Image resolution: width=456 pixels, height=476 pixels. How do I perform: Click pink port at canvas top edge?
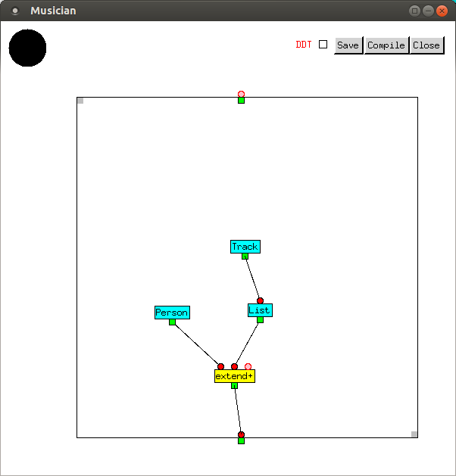(x=241, y=94)
